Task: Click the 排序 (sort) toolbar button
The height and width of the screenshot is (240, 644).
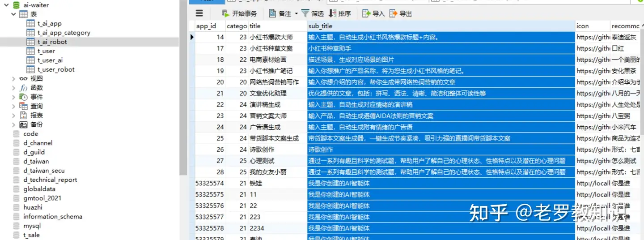Action: [340, 13]
